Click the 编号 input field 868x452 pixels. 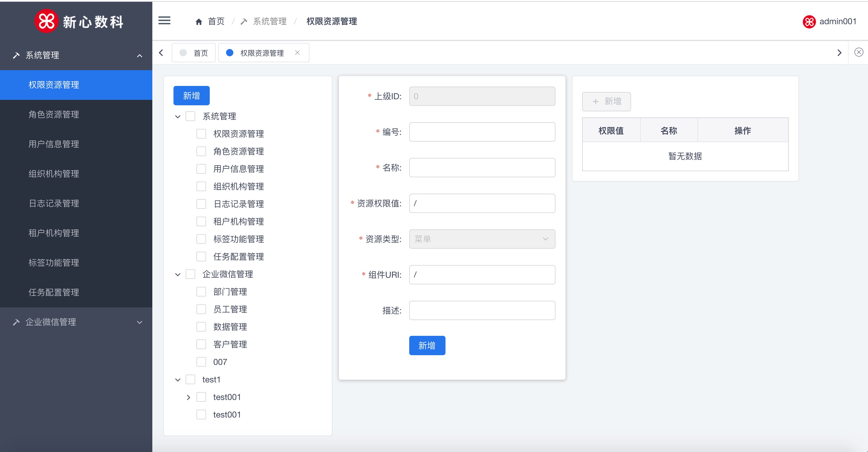click(x=482, y=132)
